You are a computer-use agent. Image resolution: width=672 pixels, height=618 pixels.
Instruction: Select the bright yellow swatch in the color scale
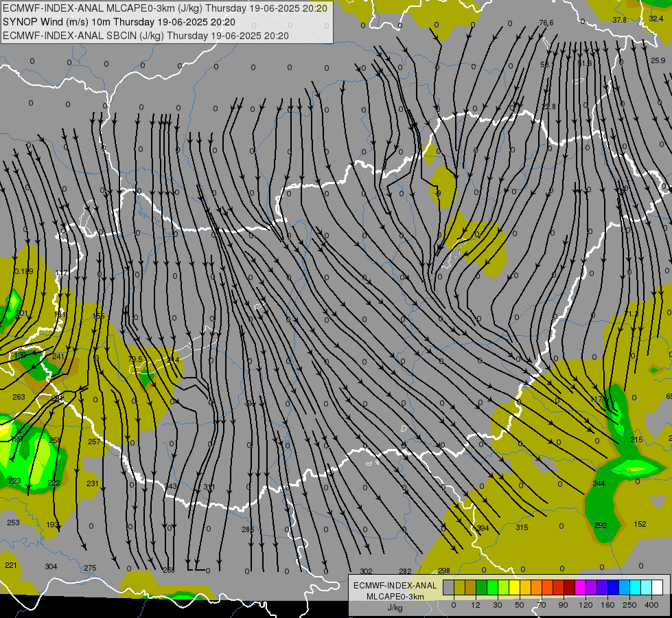pos(515,587)
